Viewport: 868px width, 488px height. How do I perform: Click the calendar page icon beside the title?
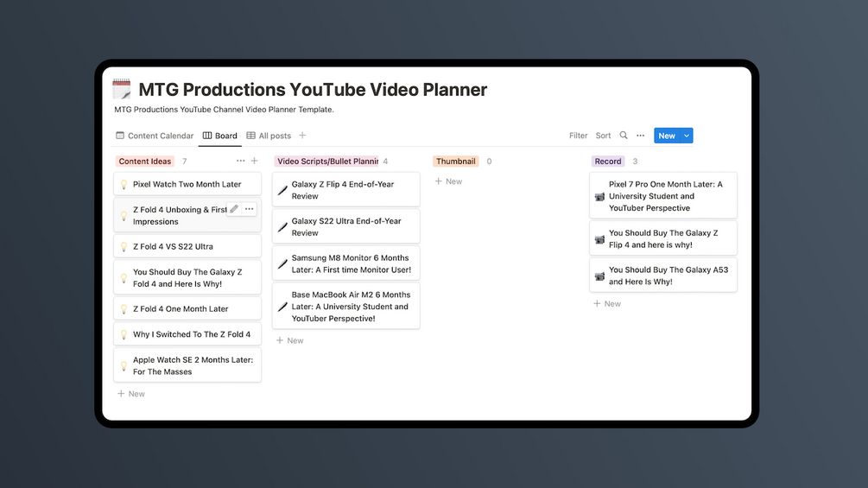point(122,89)
